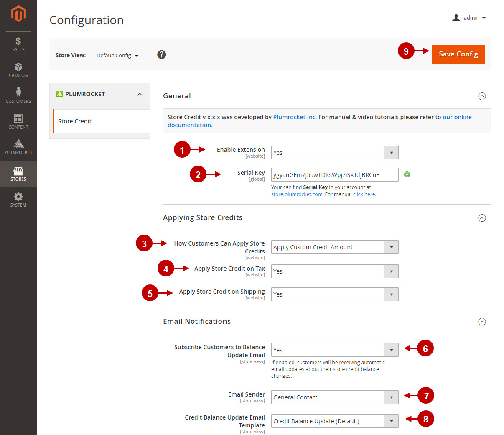Click the green serial key valid checkmark
Image resolution: width=504 pixels, height=435 pixels.
407,174
